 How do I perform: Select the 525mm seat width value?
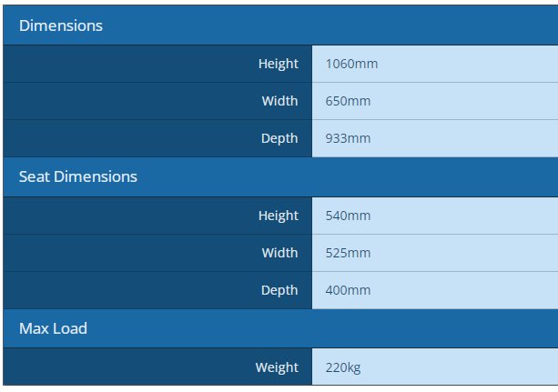point(348,253)
